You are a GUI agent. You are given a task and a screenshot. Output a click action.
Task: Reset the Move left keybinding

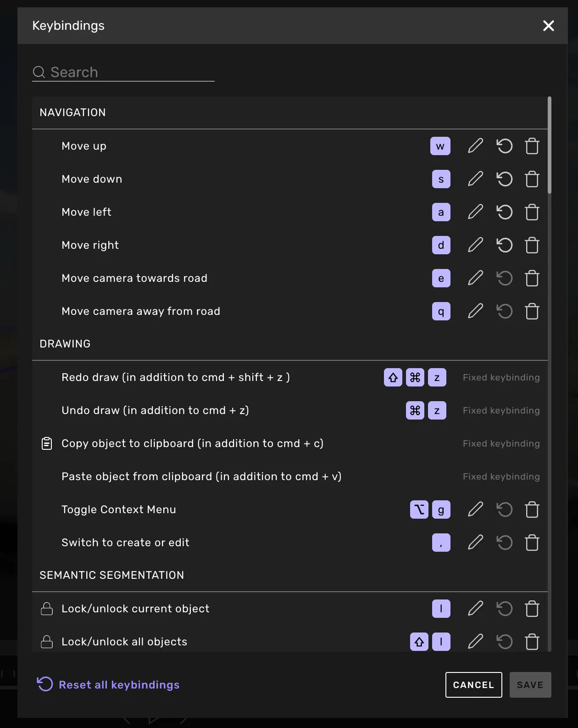504,212
